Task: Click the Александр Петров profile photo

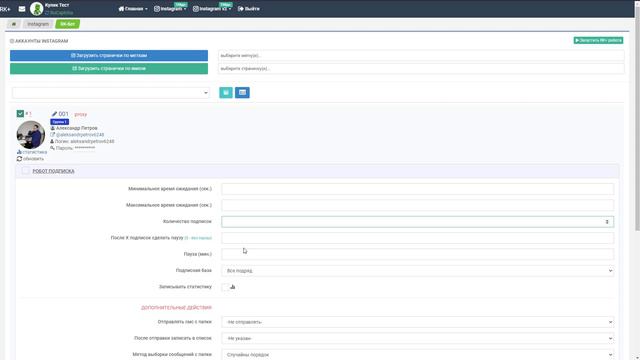Action: tap(31, 135)
